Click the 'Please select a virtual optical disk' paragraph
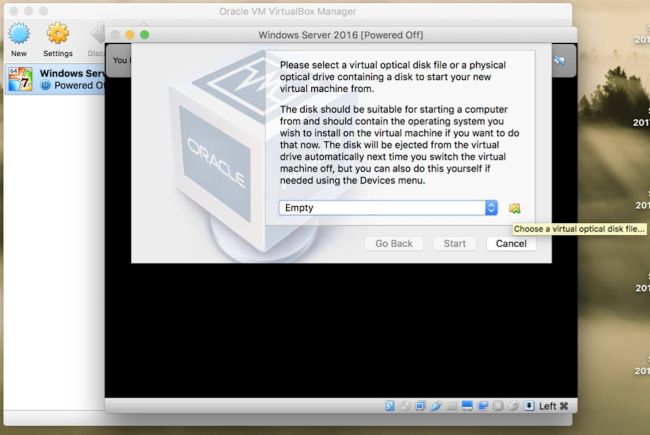 click(393, 77)
